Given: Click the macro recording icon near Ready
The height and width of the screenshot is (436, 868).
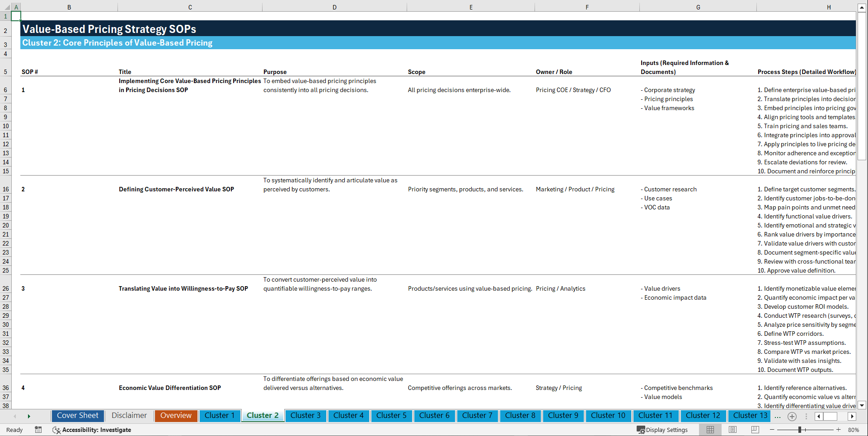Looking at the screenshot, I should point(38,430).
